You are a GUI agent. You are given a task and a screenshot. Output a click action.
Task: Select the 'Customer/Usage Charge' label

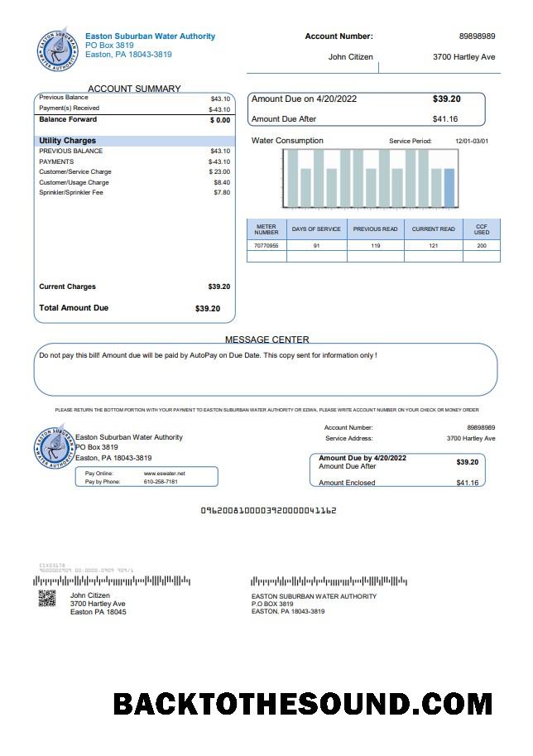(74, 182)
